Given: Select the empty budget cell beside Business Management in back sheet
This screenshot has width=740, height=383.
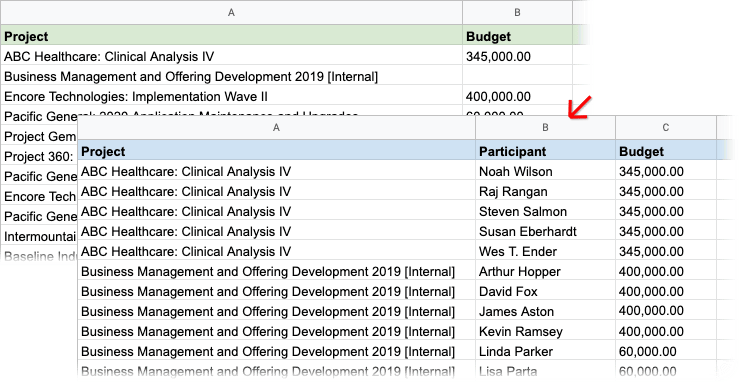Looking at the screenshot, I should coord(517,76).
